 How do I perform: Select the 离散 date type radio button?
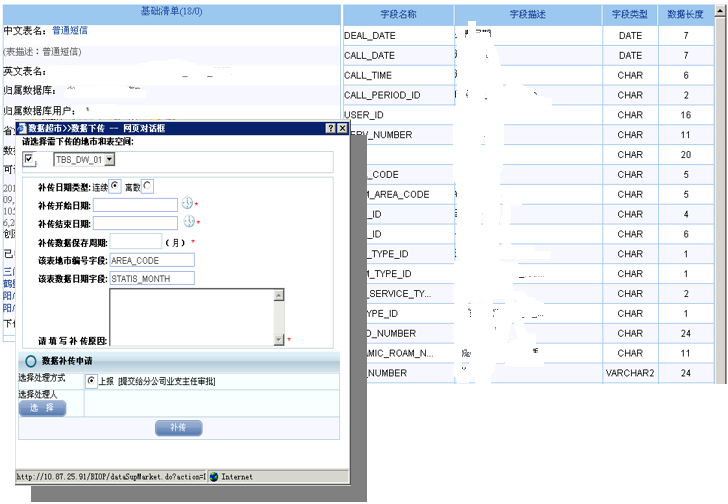click(x=147, y=186)
